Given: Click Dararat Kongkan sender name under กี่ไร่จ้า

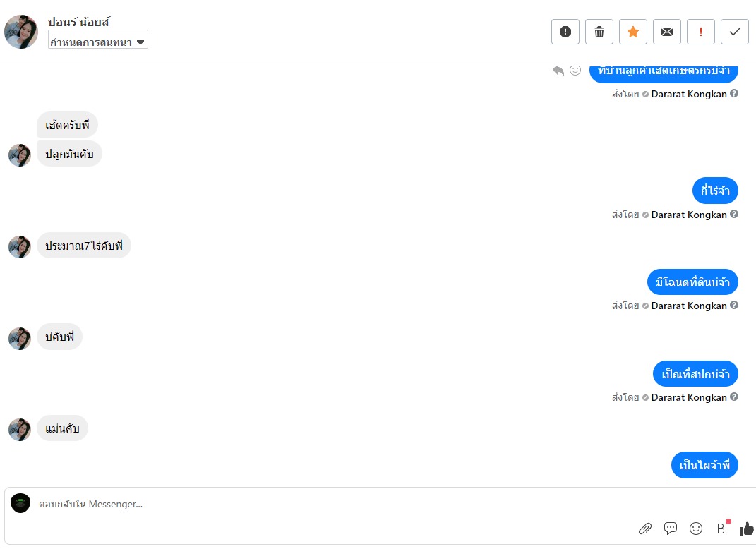Looking at the screenshot, I should tap(689, 215).
